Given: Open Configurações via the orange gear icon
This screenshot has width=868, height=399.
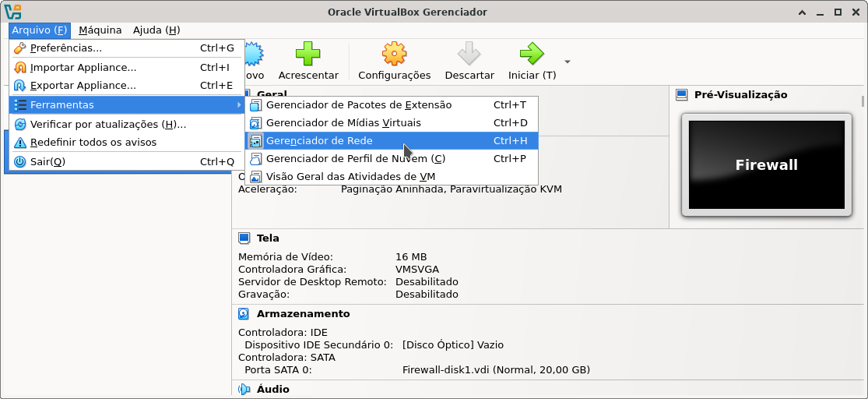Looking at the screenshot, I should pyautogui.click(x=394, y=54).
